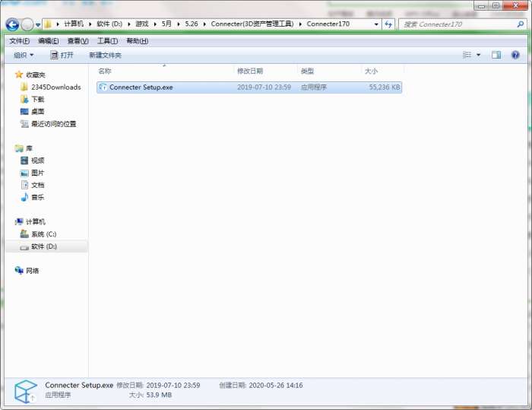Expand arrow after 软件 (D:) in breadcrumb

coord(129,24)
